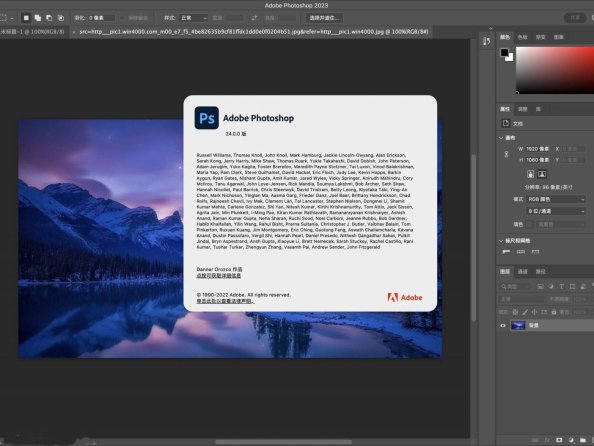This screenshot has width=594, height=446.
Task: Click the Document icon in Properties panel
Action: click(505, 123)
